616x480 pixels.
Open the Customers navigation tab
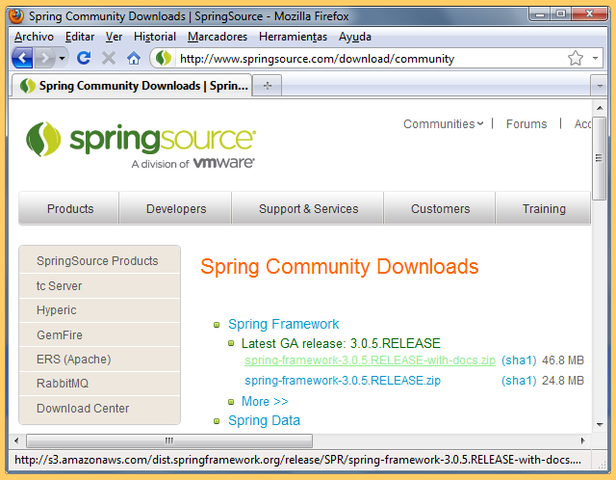[x=440, y=209]
